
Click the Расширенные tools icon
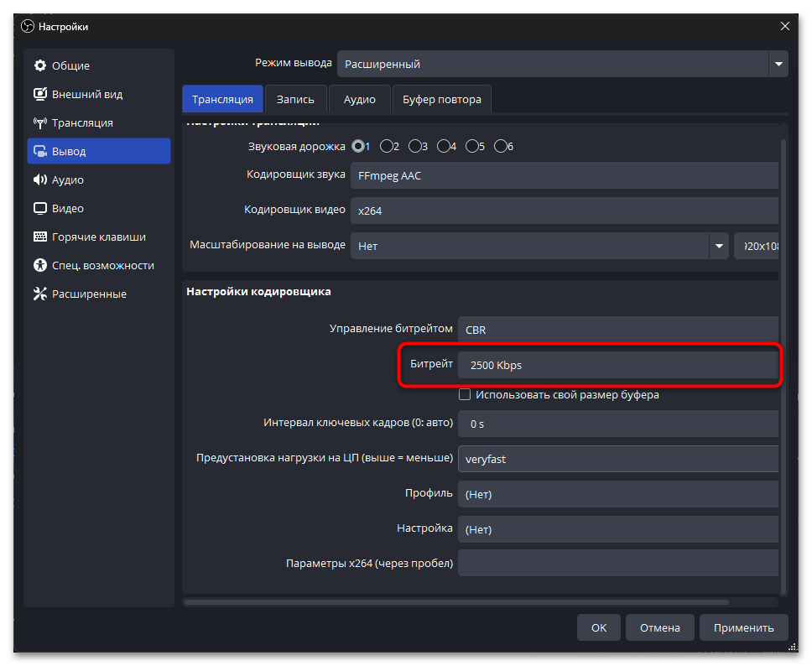tap(39, 294)
